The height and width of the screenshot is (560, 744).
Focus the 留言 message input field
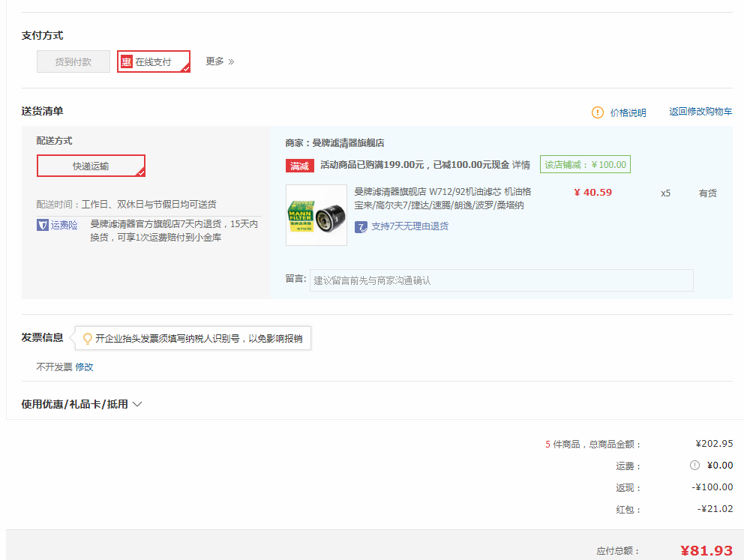click(x=502, y=280)
